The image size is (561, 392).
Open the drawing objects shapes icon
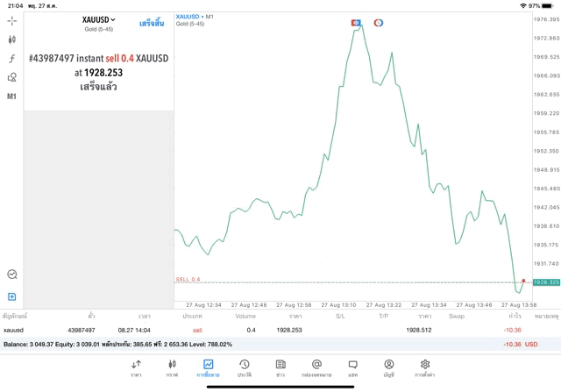click(x=12, y=77)
